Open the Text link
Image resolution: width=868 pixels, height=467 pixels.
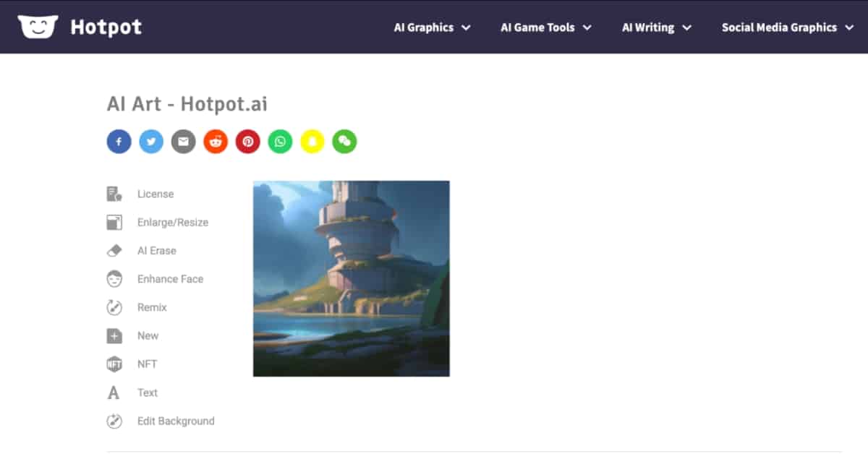tap(148, 393)
